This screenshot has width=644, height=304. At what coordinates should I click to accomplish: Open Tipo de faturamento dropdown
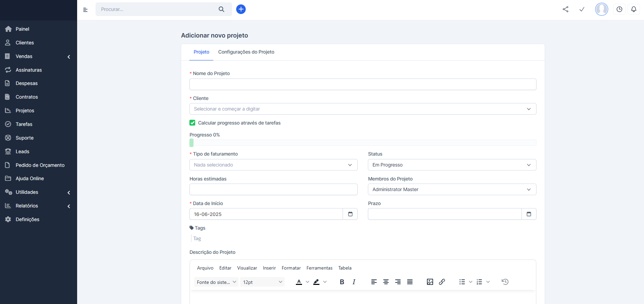(x=273, y=165)
